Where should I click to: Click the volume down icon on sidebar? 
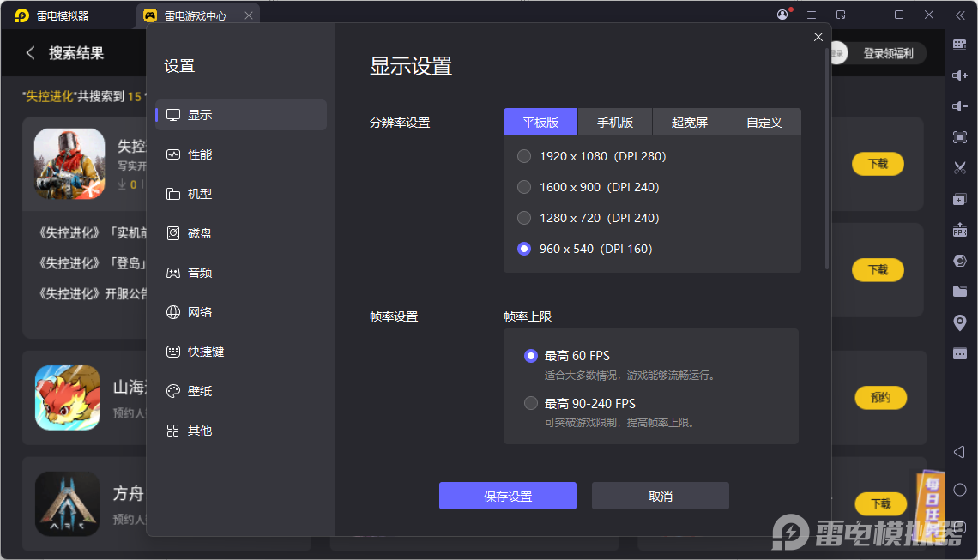coord(959,105)
